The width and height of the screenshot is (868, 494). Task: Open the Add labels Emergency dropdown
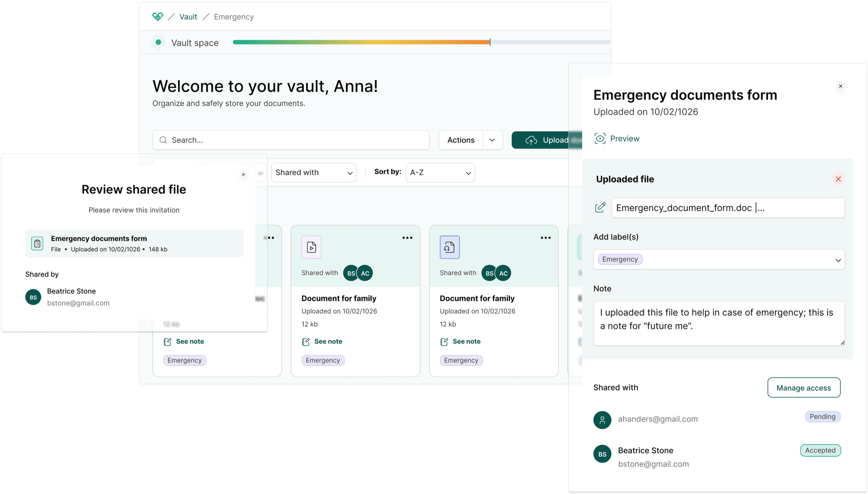[x=719, y=259]
